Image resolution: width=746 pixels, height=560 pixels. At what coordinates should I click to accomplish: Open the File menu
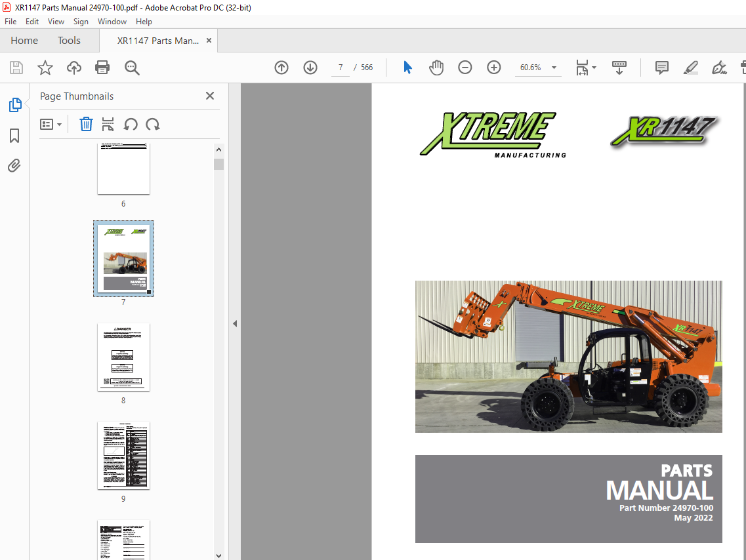point(10,22)
